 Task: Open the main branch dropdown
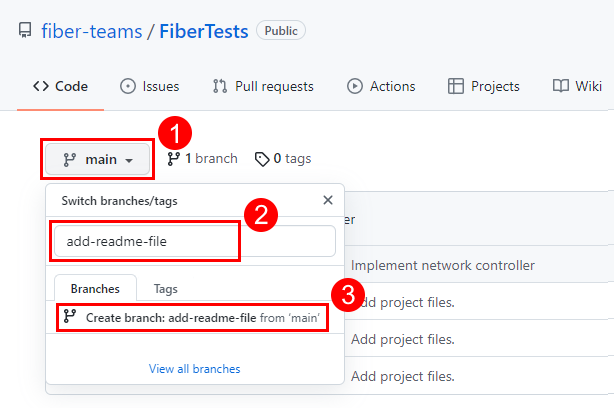click(97, 159)
